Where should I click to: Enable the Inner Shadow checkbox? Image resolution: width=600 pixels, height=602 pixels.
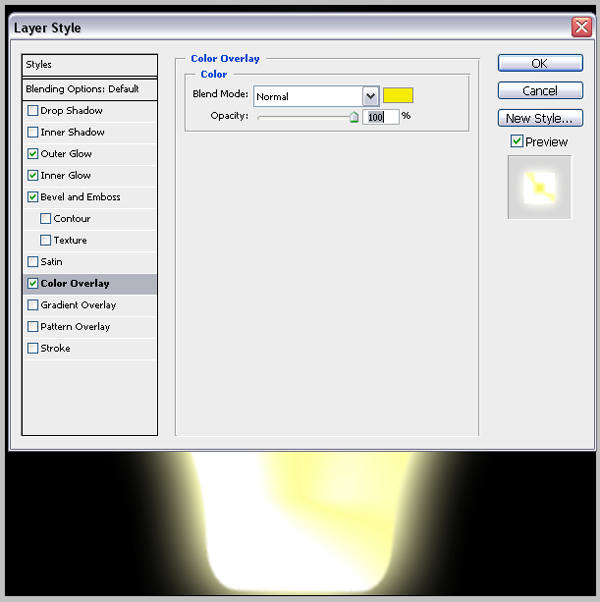tap(33, 132)
